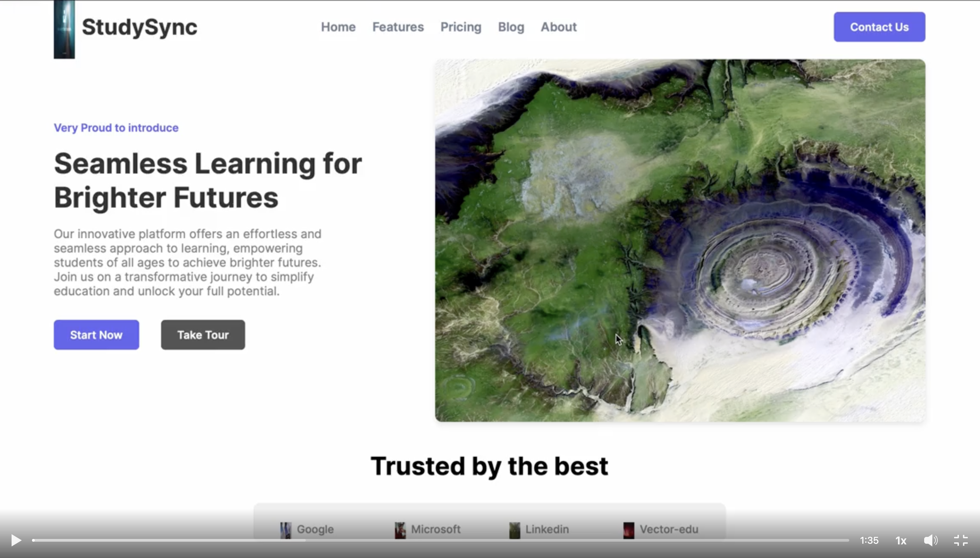Click the Microsoft partner logo icon
Image resolution: width=980 pixels, height=558 pixels.
coord(400,530)
